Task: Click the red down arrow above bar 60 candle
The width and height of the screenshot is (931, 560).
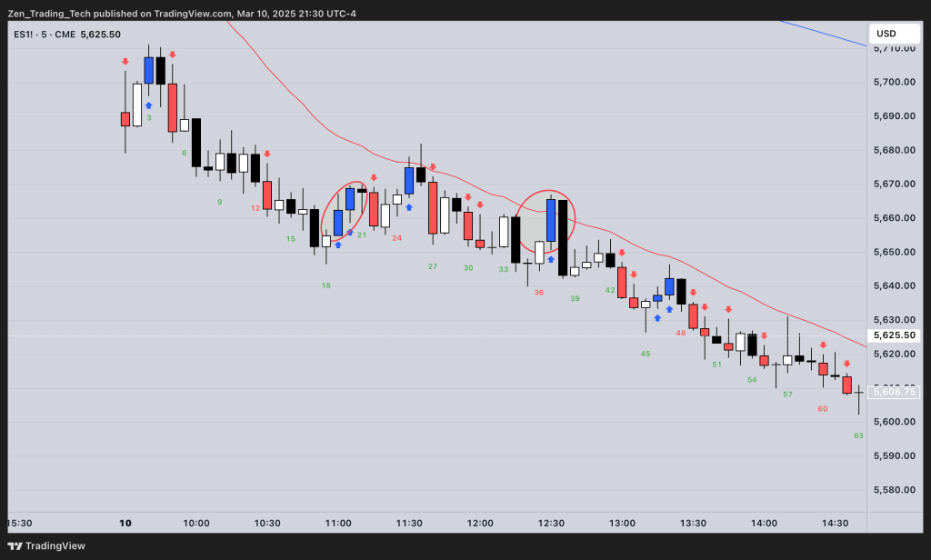Action: click(x=823, y=345)
